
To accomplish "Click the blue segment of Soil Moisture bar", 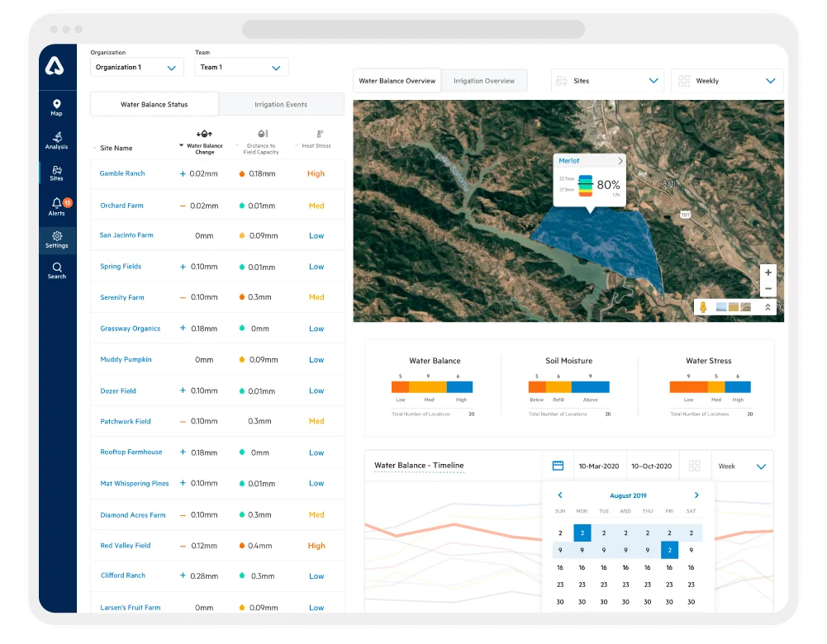I will click(590, 387).
